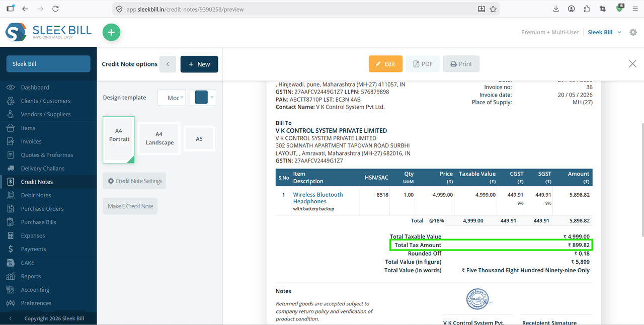Click the Expenses calculator icon
This screenshot has height=325, width=644.
11,236
